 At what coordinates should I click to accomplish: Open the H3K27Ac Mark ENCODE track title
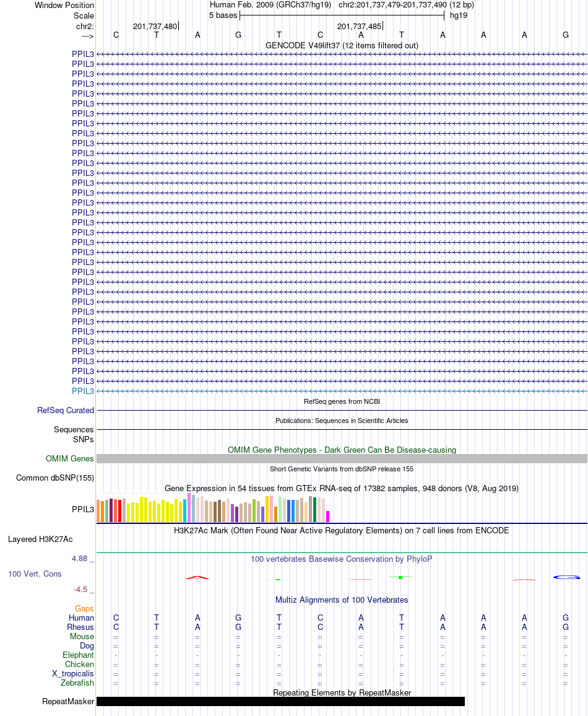point(342,530)
